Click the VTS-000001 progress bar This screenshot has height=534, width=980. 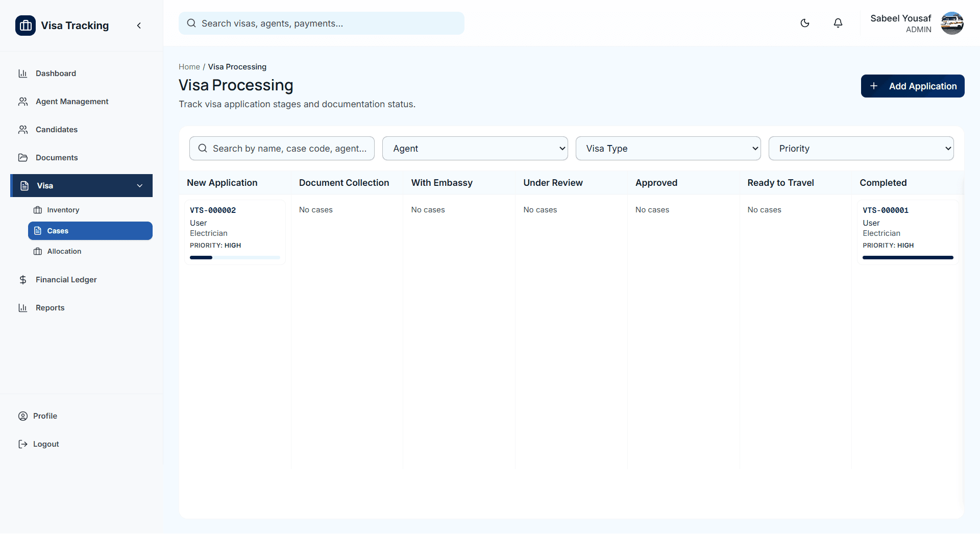click(908, 258)
